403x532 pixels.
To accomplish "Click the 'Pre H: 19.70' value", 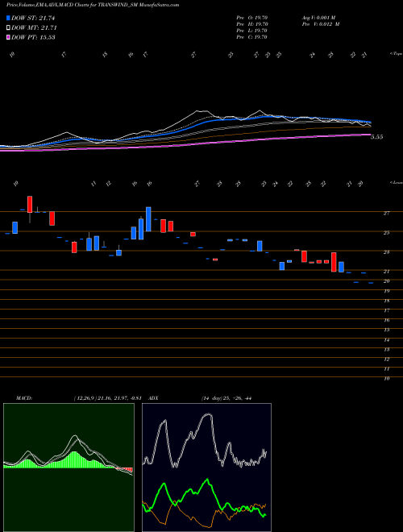I will [x=252, y=24].
